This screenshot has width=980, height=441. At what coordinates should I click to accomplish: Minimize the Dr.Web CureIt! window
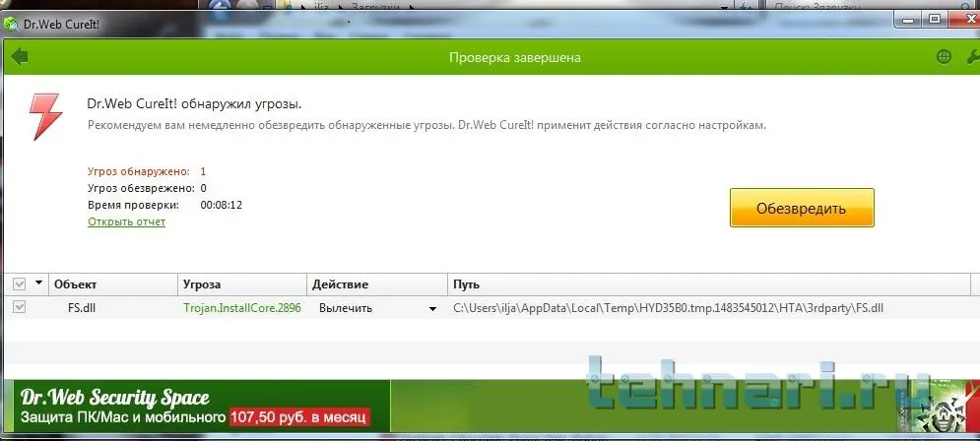[909, 20]
